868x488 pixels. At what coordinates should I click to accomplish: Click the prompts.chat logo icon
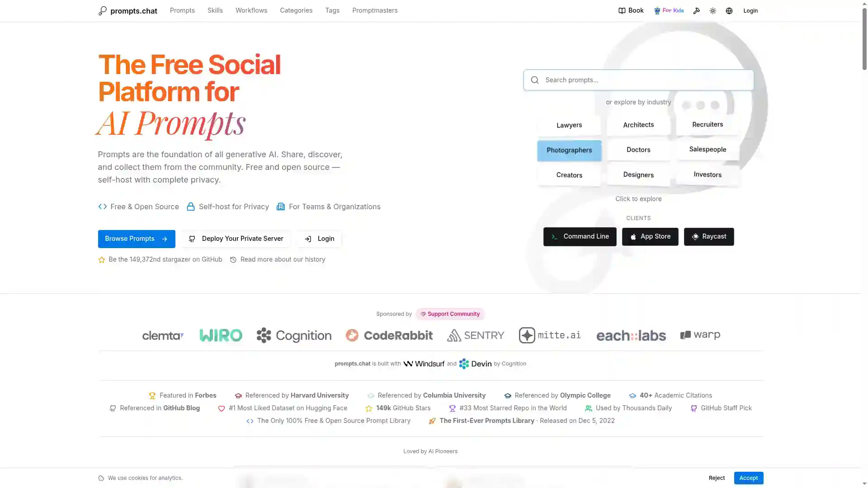pos(103,11)
